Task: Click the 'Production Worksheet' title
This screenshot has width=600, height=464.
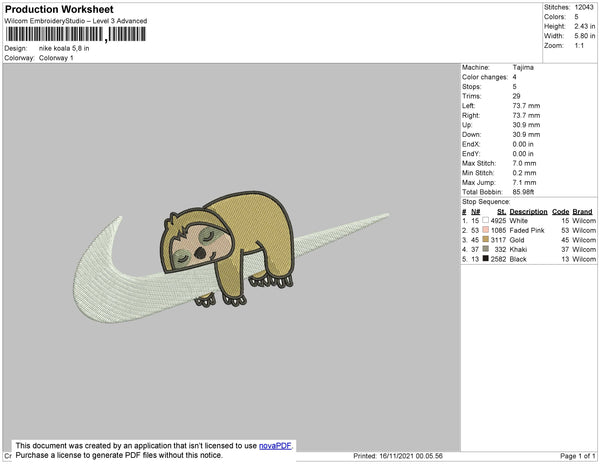Action: (x=59, y=10)
